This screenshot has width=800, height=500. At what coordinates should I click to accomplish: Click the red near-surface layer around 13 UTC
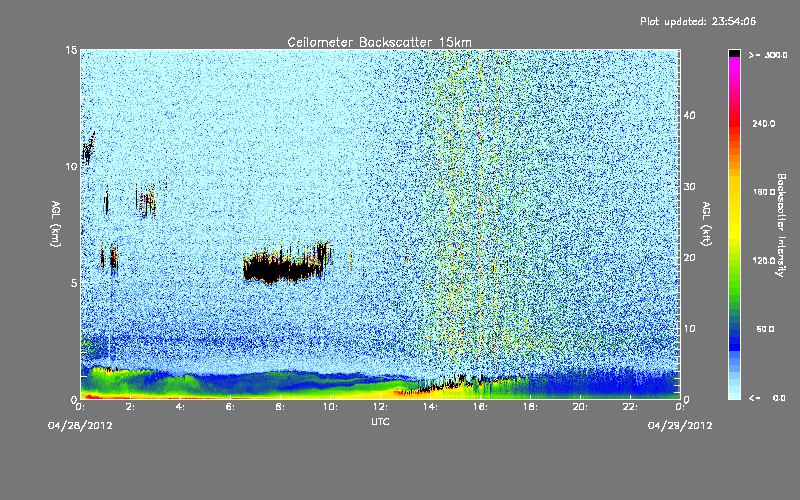pos(408,392)
